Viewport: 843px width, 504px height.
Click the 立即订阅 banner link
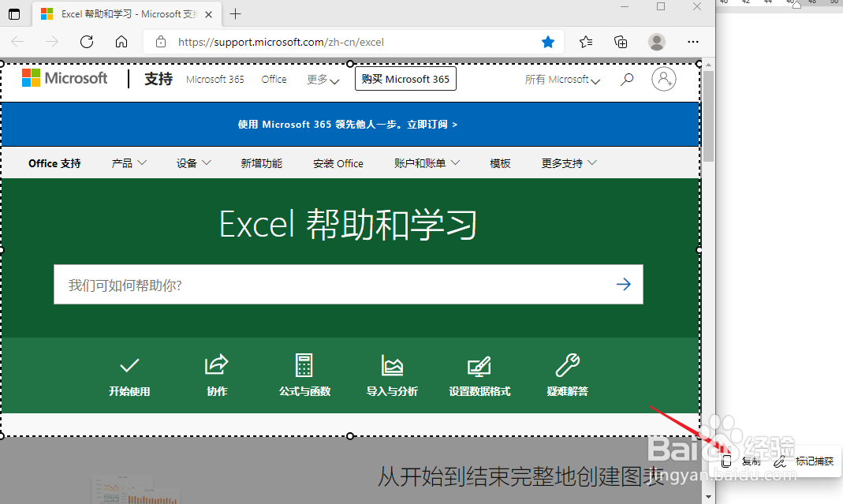[x=431, y=125]
